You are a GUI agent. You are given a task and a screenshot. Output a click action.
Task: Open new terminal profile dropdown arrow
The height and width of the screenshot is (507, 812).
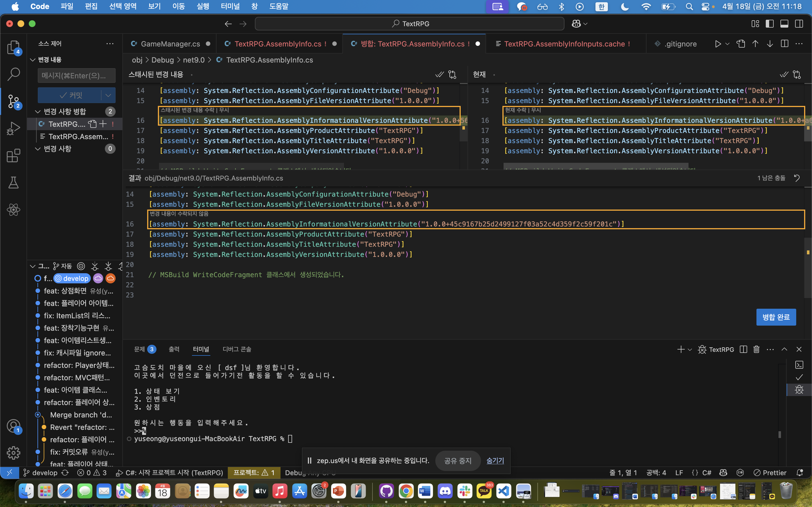[x=690, y=349]
